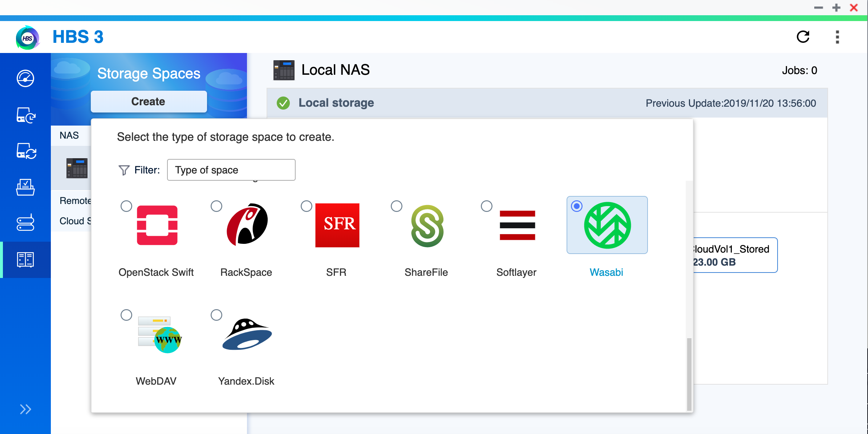The image size is (868, 434).
Task: Open the Jobs sidebar icon
Action: (25, 187)
